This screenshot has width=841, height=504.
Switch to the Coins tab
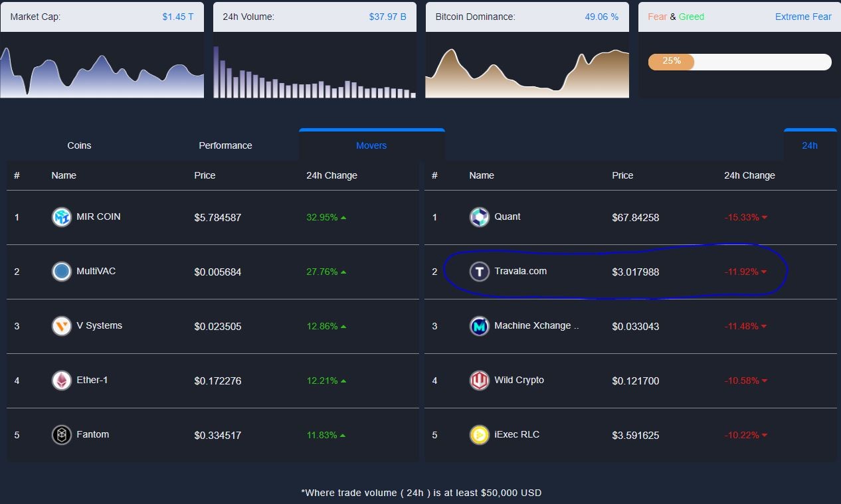79,145
